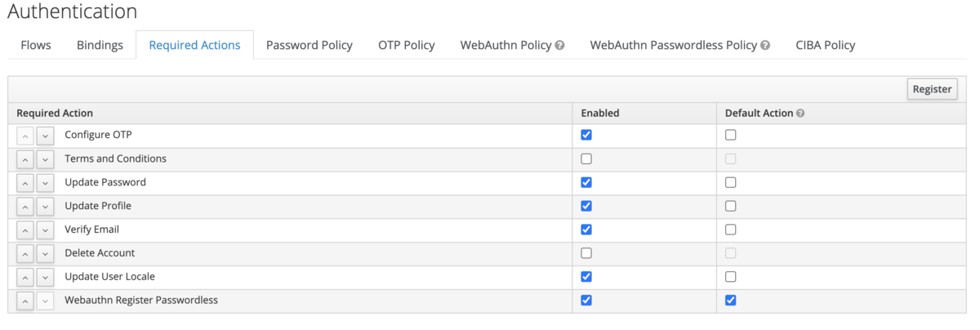Move Update Profile up in list
980x330 pixels.
25,207
